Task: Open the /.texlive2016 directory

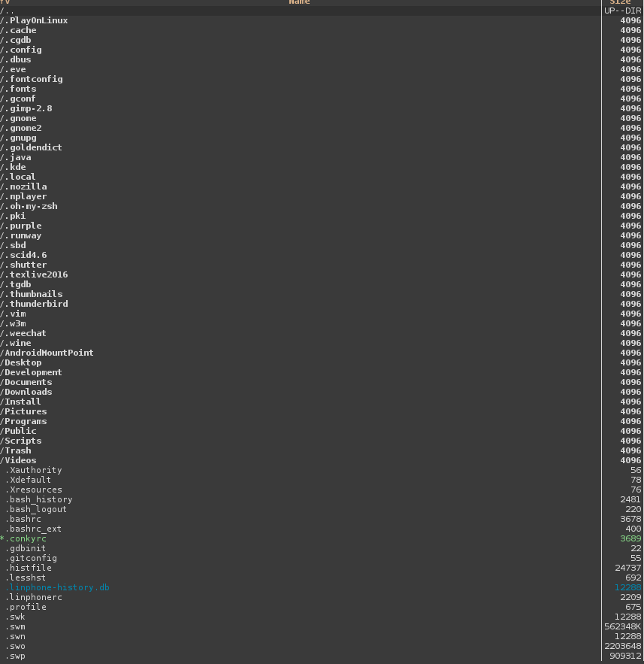Action: click(35, 275)
